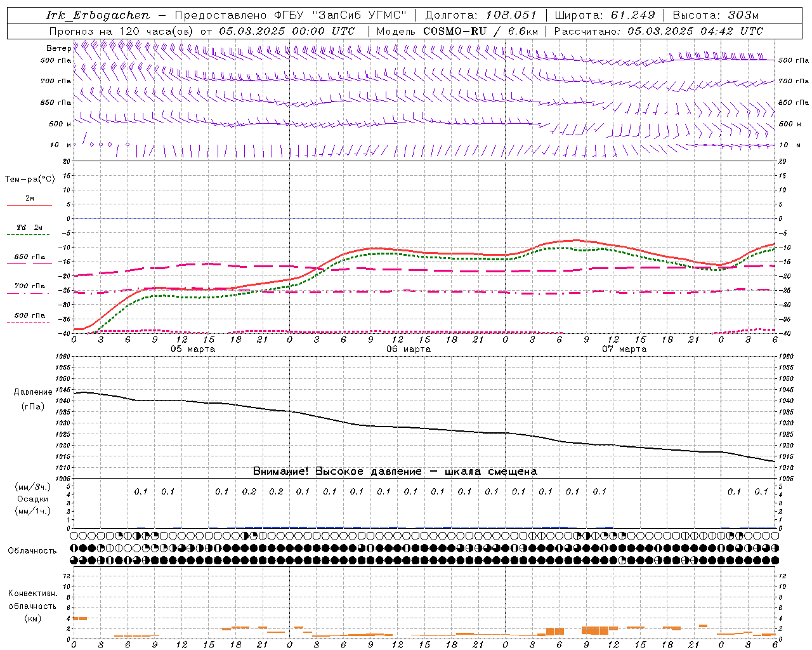The image size is (812, 650).
Task: Click the 20 value on the left temperature axis
Action: pyautogui.click(x=67, y=161)
